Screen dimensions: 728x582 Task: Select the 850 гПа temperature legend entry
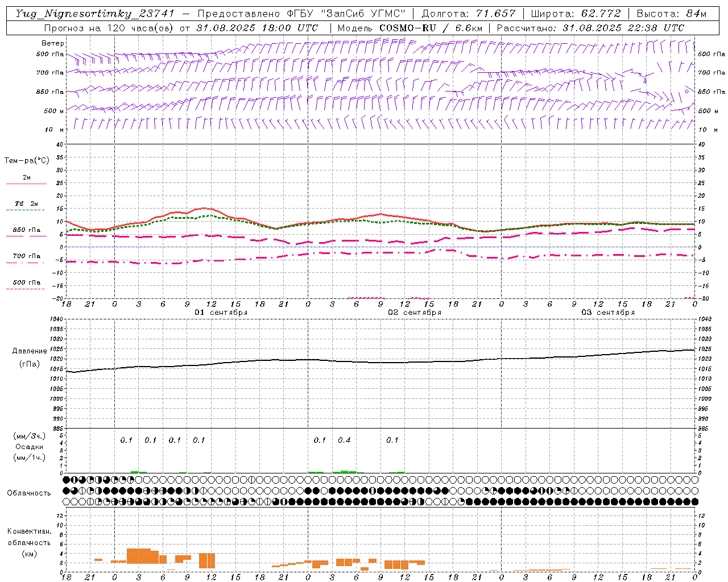click(x=27, y=230)
